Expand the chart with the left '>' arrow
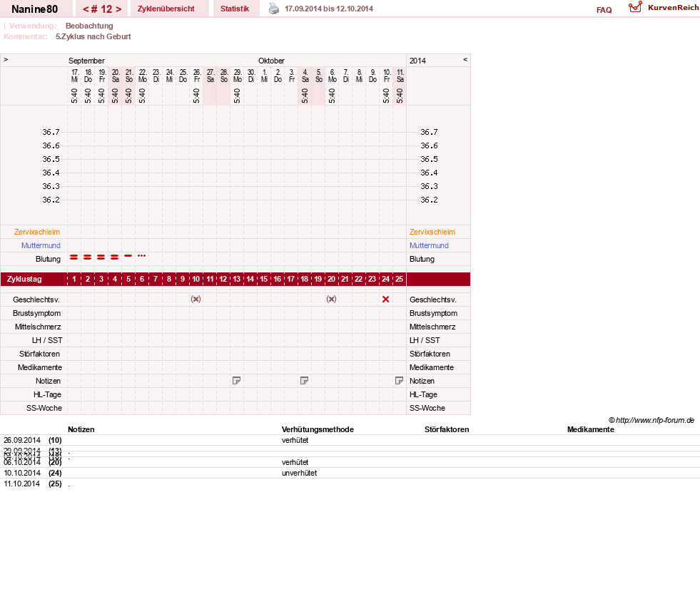The width and height of the screenshot is (700, 614). (6, 59)
